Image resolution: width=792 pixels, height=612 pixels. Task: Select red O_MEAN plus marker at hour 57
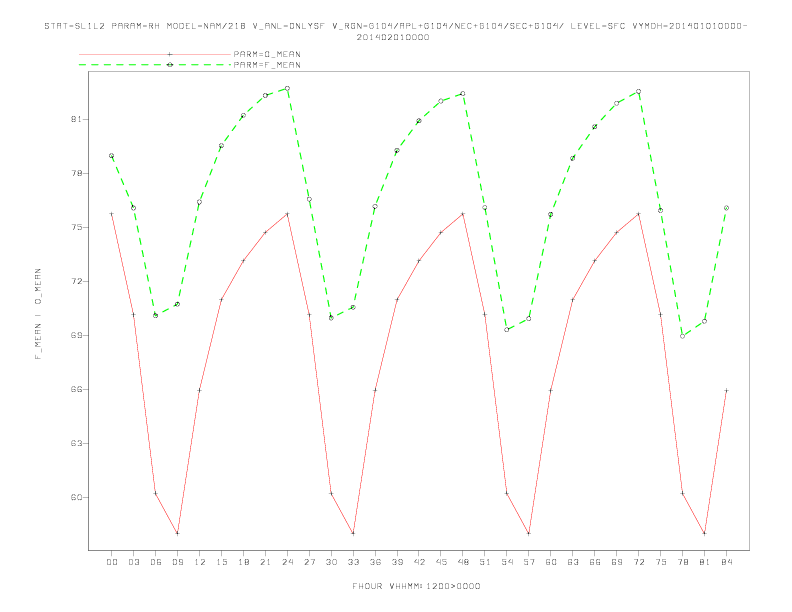529,533
